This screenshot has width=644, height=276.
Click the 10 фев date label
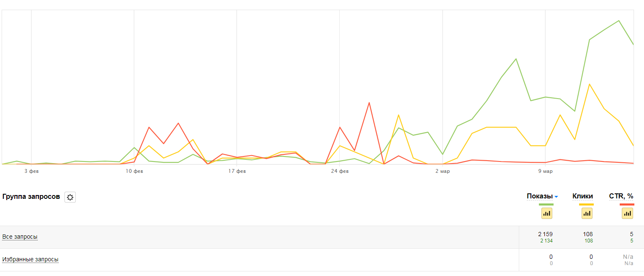pyautogui.click(x=134, y=171)
